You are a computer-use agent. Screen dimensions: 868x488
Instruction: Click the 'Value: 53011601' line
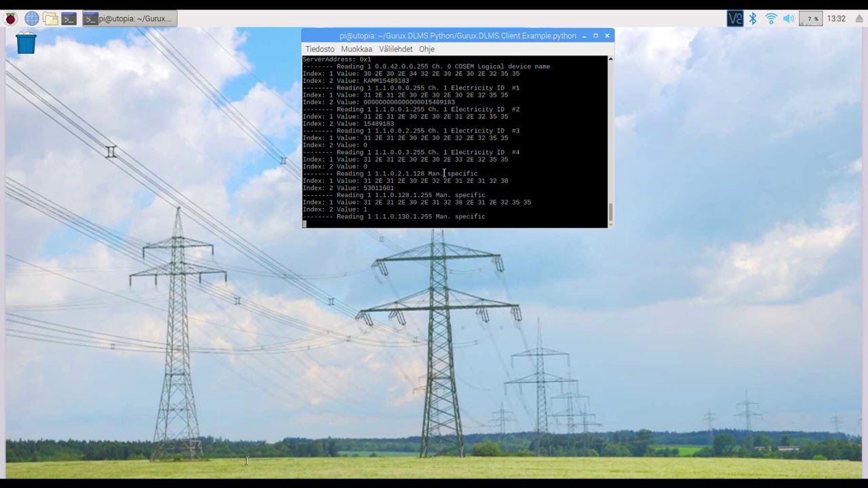point(348,188)
